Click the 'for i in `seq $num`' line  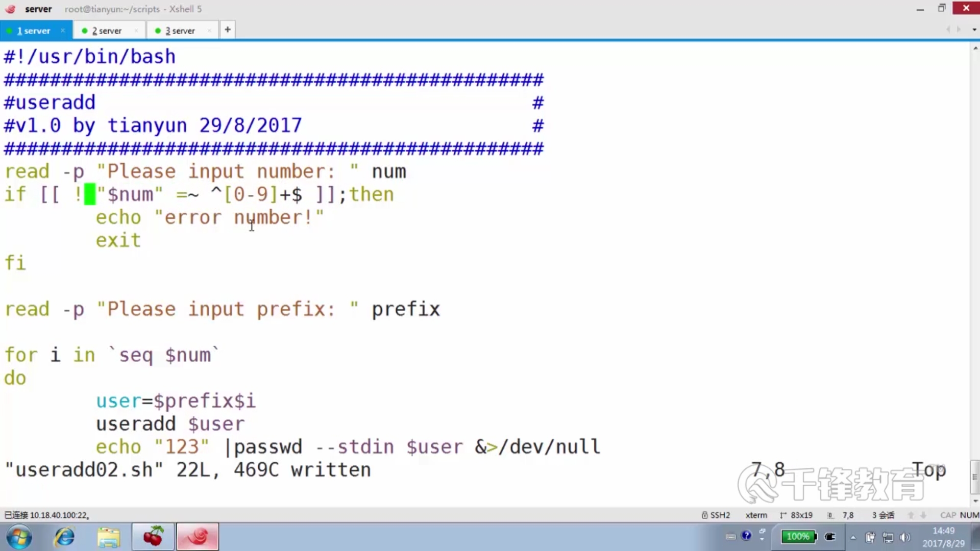112,355
